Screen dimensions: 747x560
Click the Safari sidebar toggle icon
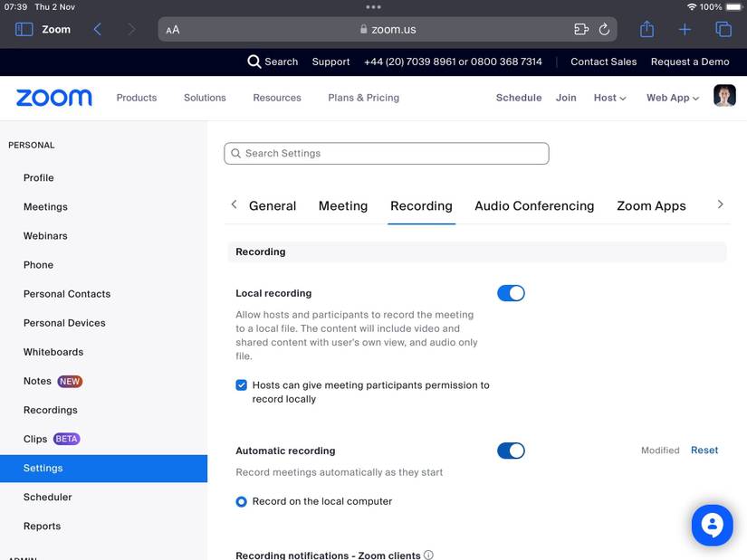[24, 29]
